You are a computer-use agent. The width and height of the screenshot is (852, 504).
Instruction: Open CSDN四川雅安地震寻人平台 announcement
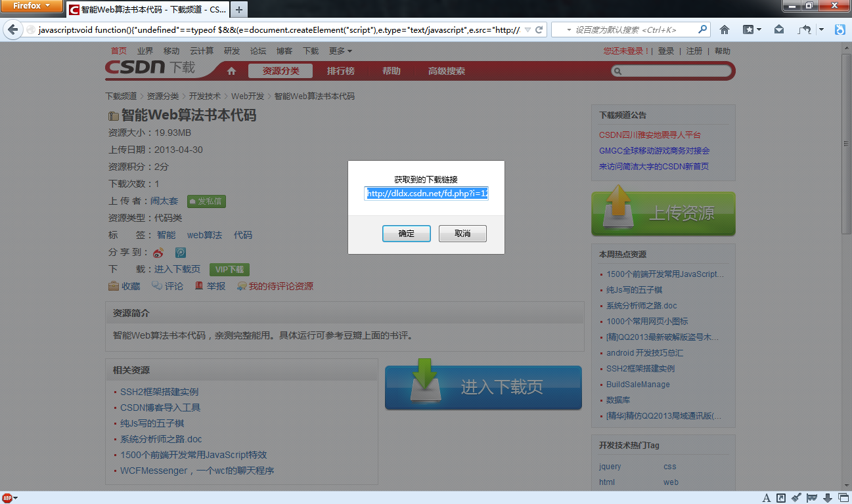tap(650, 135)
